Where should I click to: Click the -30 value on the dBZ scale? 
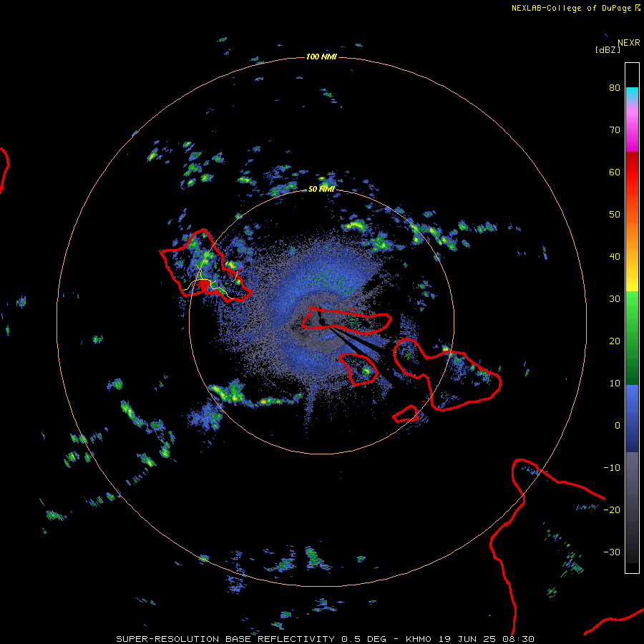tap(612, 552)
